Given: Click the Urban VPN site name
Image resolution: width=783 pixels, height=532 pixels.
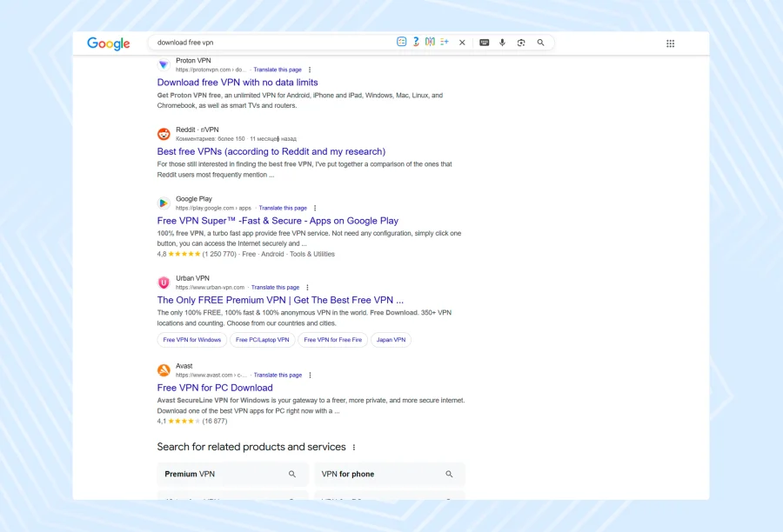Looking at the screenshot, I should 192,278.
